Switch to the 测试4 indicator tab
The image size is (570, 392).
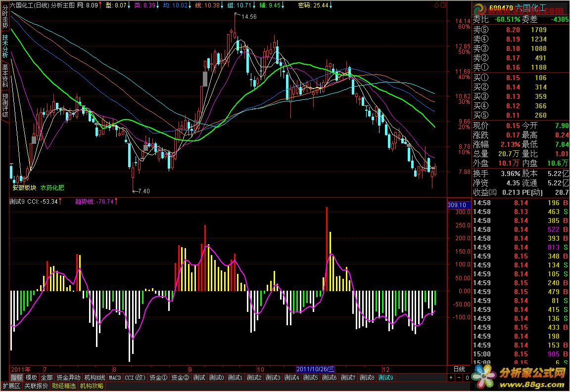pos(291,378)
